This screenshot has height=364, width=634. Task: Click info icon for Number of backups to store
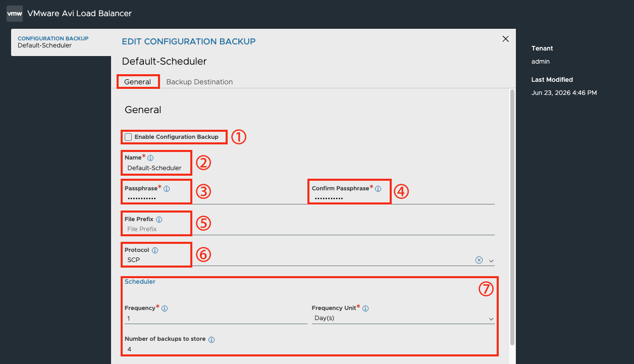pyautogui.click(x=212, y=340)
